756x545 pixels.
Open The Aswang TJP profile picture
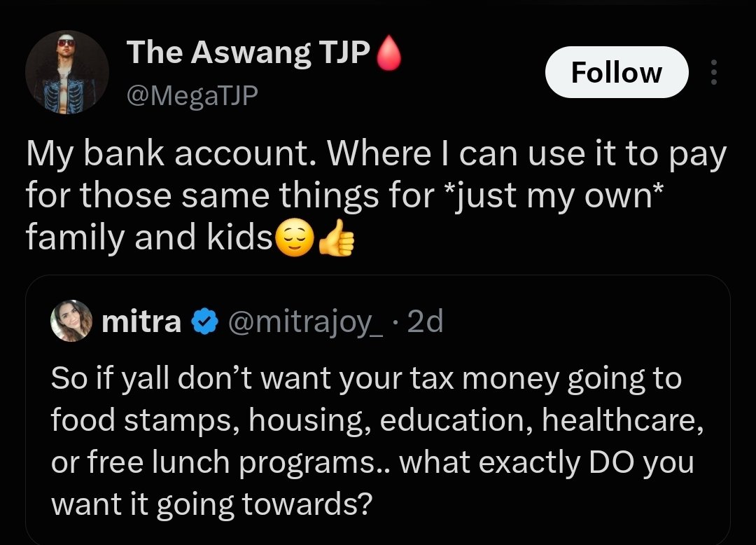pos(67,72)
